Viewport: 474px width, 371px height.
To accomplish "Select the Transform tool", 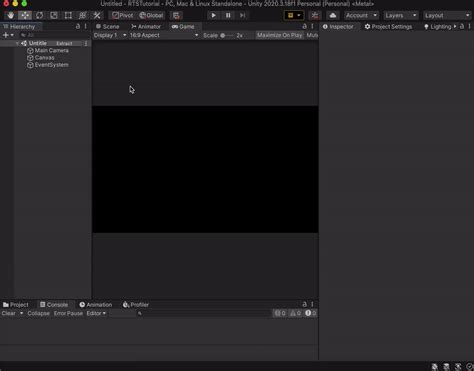I will (82, 15).
